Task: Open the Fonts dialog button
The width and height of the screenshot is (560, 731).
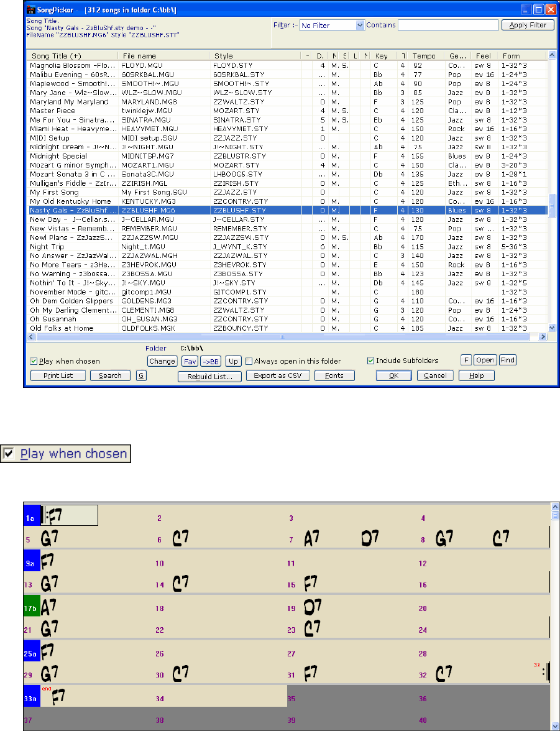Action: tap(334, 375)
